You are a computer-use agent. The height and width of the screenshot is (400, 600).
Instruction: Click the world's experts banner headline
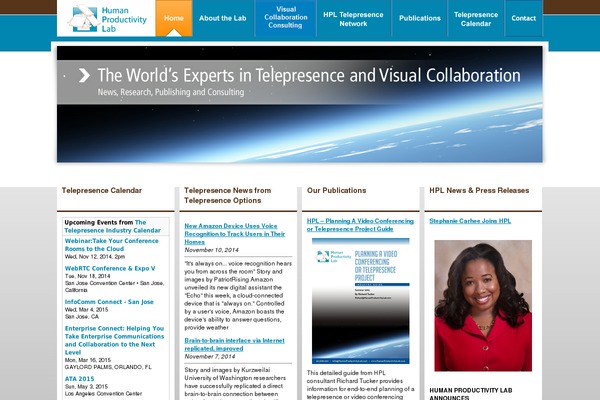pos(309,75)
